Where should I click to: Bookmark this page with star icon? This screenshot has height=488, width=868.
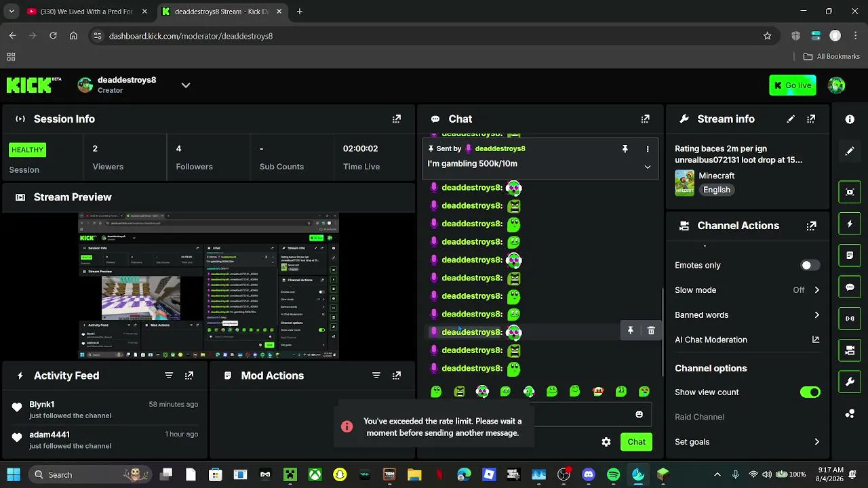click(x=767, y=36)
